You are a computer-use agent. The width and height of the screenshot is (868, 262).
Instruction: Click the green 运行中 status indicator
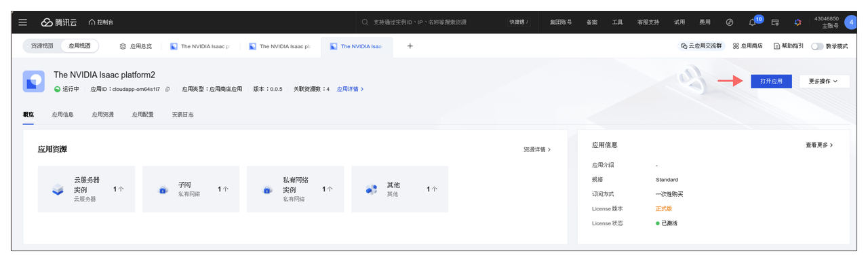[x=66, y=89]
